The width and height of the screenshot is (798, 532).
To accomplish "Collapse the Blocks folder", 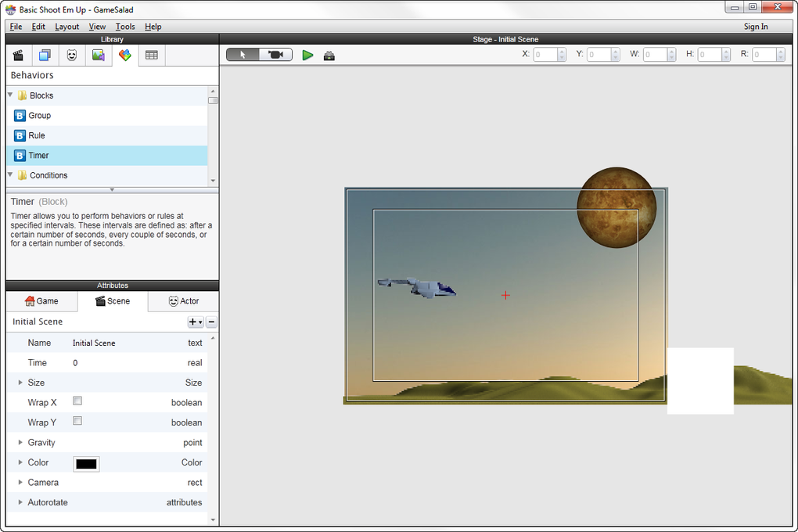I will (x=10, y=95).
